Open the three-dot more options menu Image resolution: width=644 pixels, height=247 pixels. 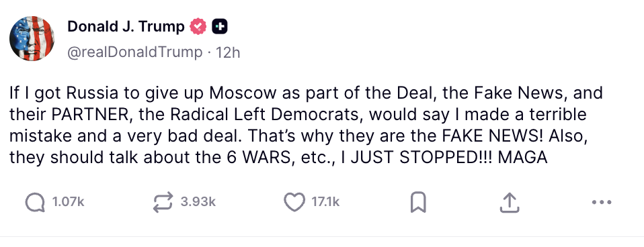602,202
